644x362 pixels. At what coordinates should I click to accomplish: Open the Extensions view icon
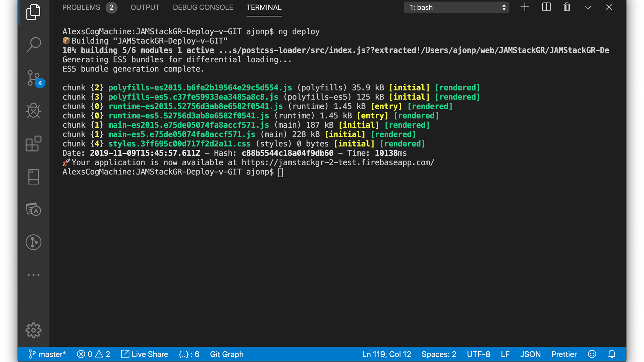click(33, 144)
